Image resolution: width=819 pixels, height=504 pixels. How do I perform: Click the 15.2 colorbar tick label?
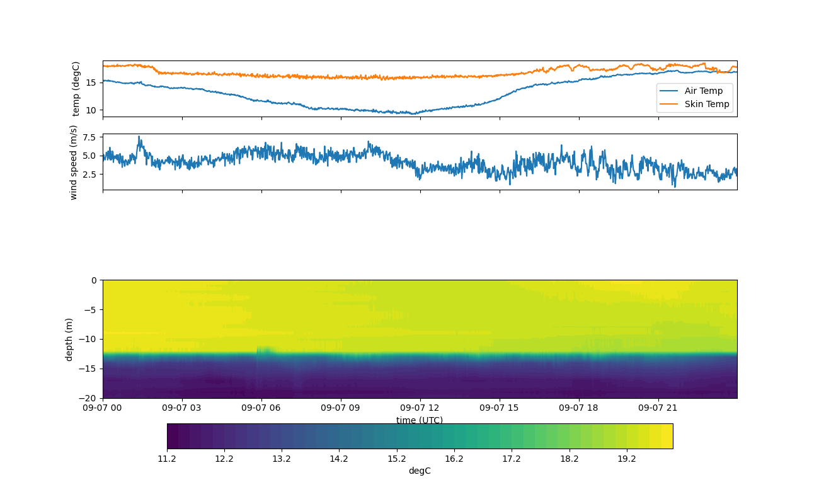point(397,459)
